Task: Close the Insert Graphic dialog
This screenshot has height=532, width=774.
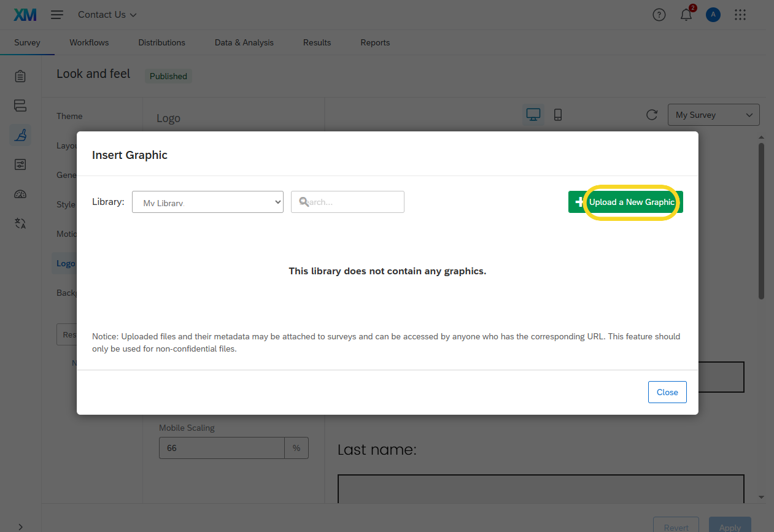Action: point(667,392)
